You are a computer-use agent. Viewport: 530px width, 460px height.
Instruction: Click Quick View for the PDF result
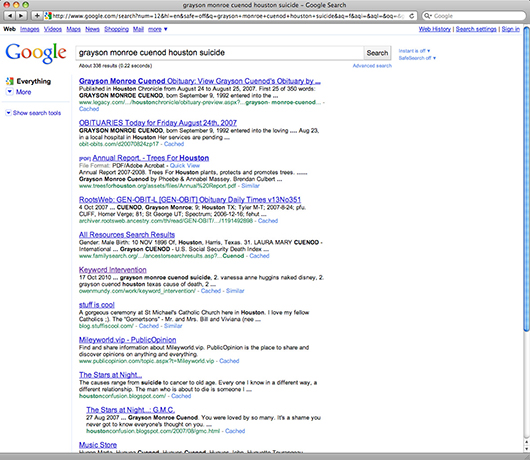click(185, 166)
